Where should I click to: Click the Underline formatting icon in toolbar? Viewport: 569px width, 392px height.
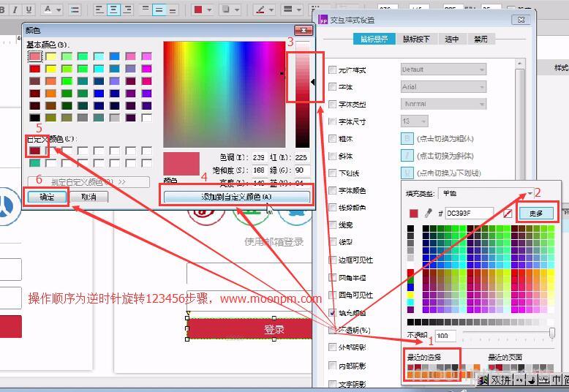(29, 10)
